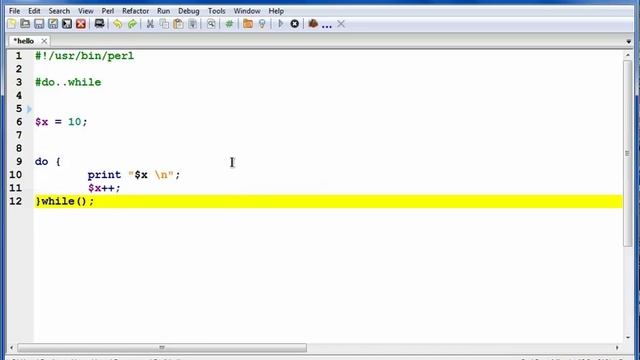Click the computer monitor toolbar icon
640x360 pixels.
pyautogui.click(x=99, y=24)
